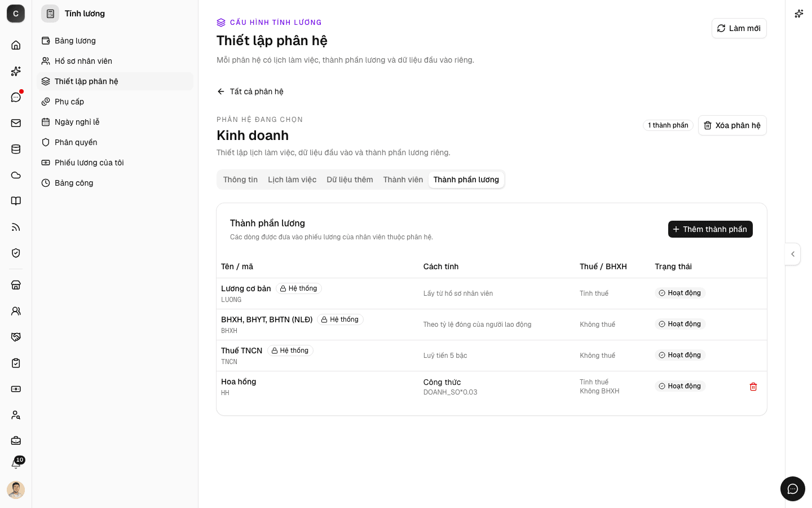Image resolution: width=812 pixels, height=508 pixels.
Task: Click the Hoạt động status in Lương cơ bản row
Action: [680, 293]
